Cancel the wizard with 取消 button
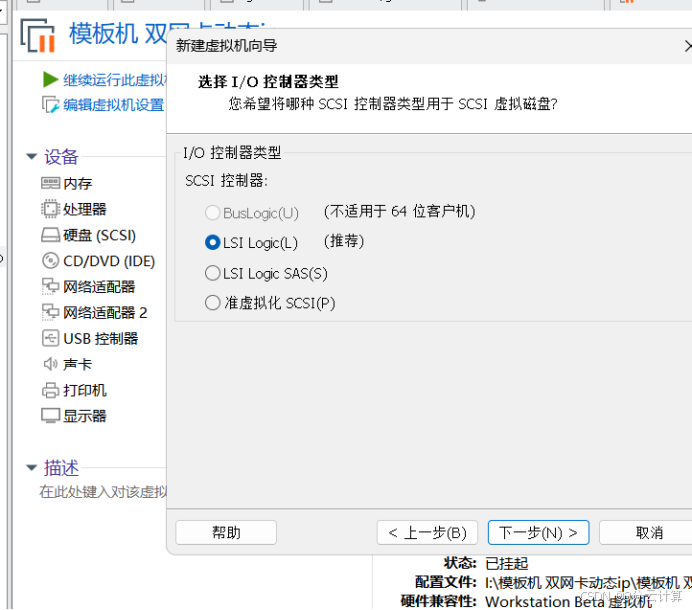 click(647, 532)
